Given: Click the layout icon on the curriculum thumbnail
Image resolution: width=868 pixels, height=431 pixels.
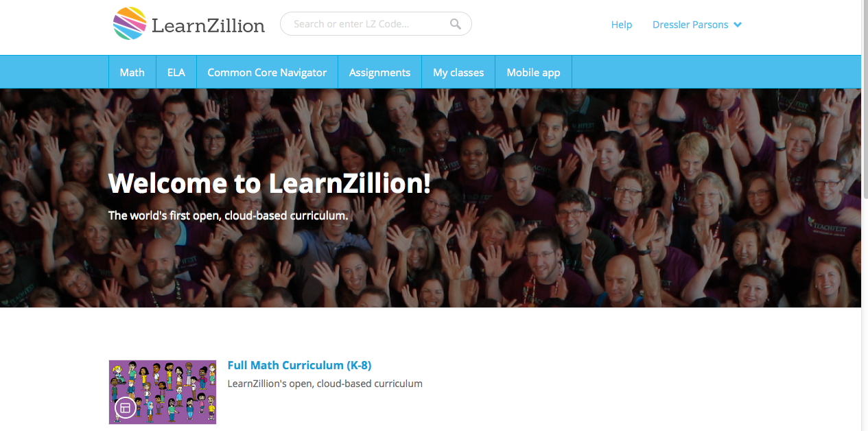Looking at the screenshot, I should point(126,408).
